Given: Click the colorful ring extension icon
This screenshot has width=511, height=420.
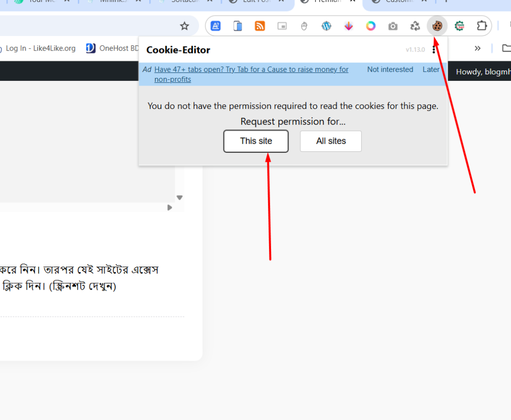Looking at the screenshot, I should tap(371, 26).
